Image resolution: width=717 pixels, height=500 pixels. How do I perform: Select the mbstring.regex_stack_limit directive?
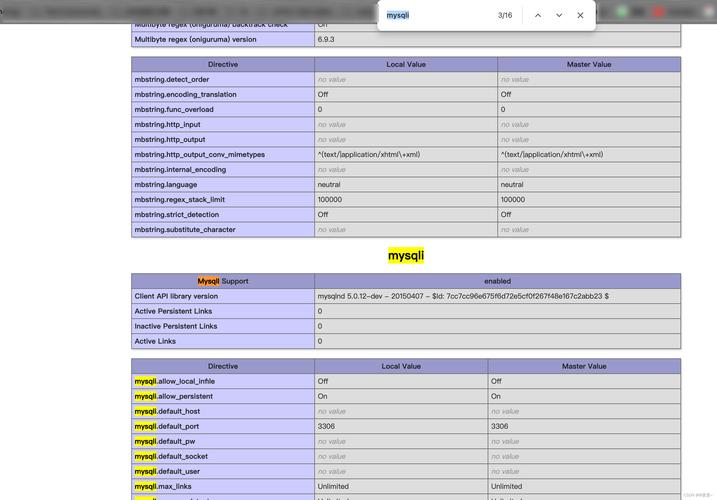(x=180, y=200)
